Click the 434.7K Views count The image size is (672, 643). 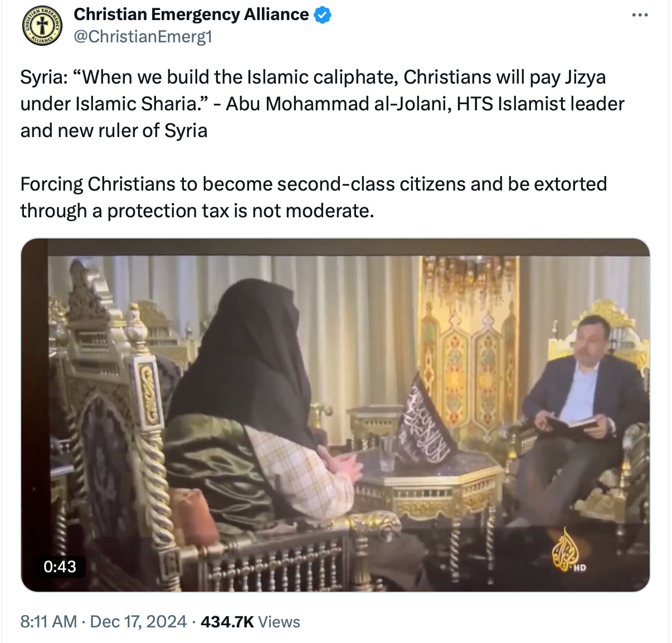click(x=250, y=622)
